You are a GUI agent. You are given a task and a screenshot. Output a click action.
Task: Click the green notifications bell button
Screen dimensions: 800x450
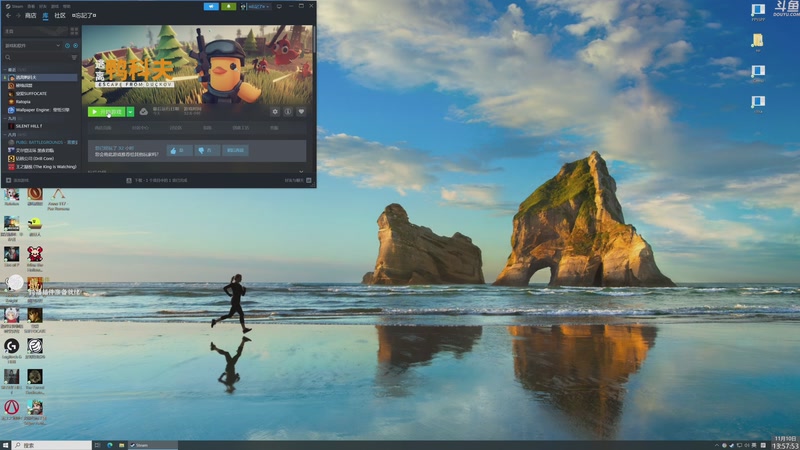(229, 6)
